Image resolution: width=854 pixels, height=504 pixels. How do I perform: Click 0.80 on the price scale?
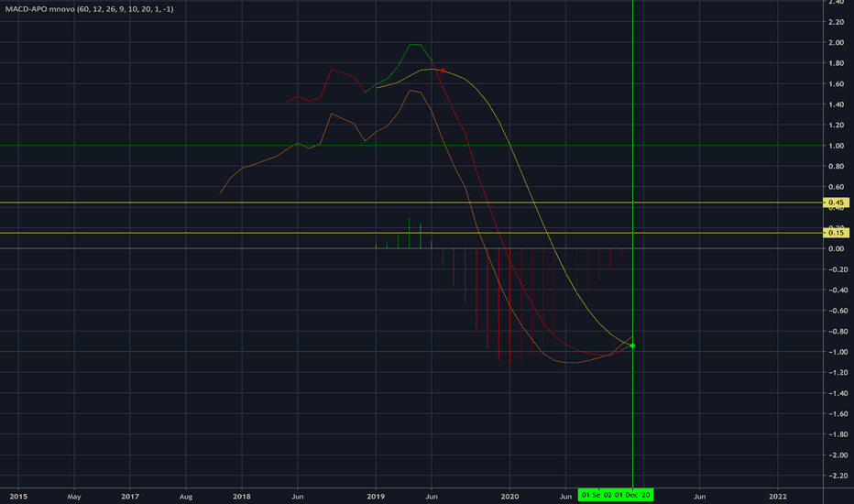[836, 166]
